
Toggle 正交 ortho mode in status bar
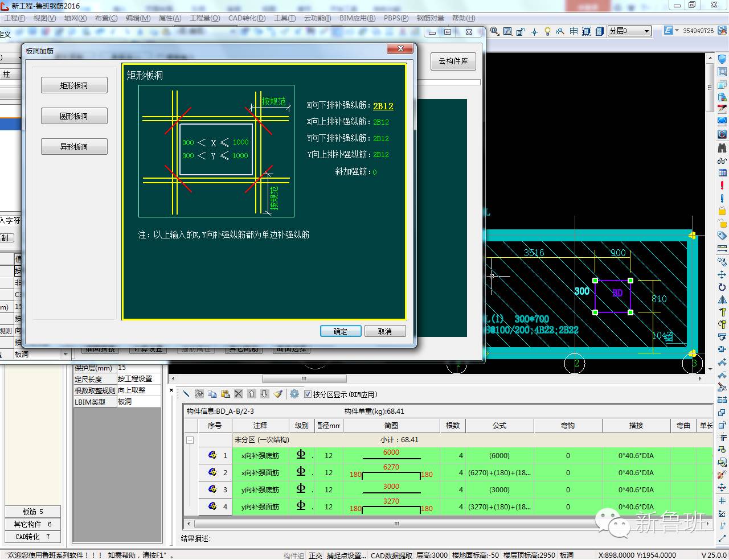[316, 555]
